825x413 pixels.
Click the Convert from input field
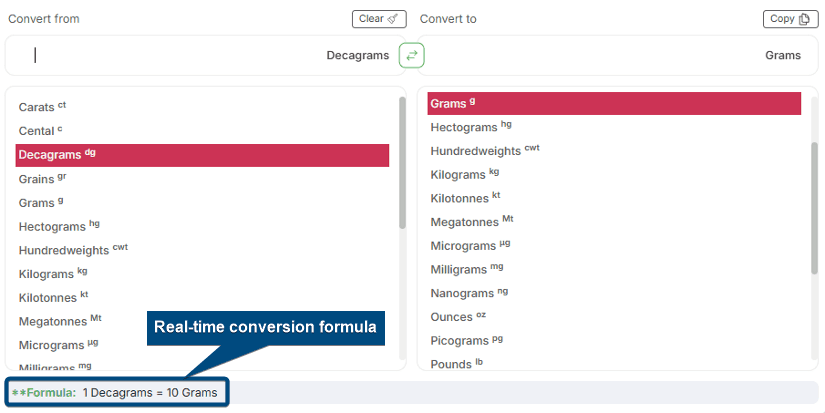coord(180,56)
